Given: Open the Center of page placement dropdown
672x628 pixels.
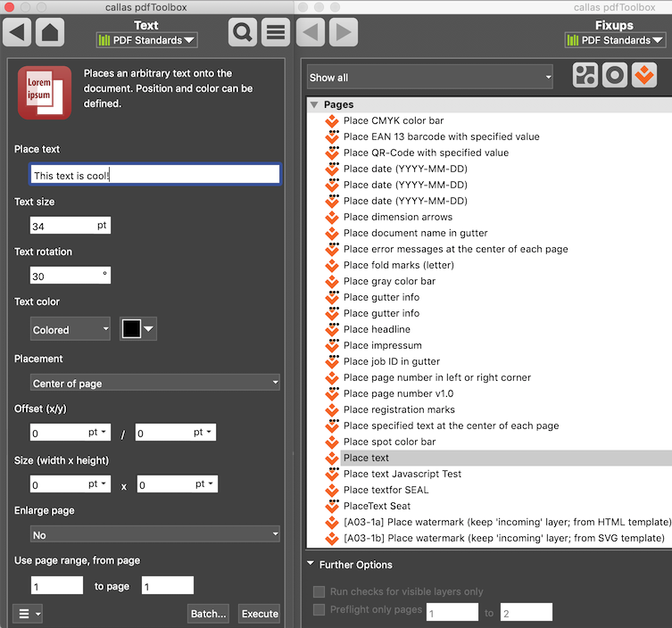Looking at the screenshot, I should 154,383.
